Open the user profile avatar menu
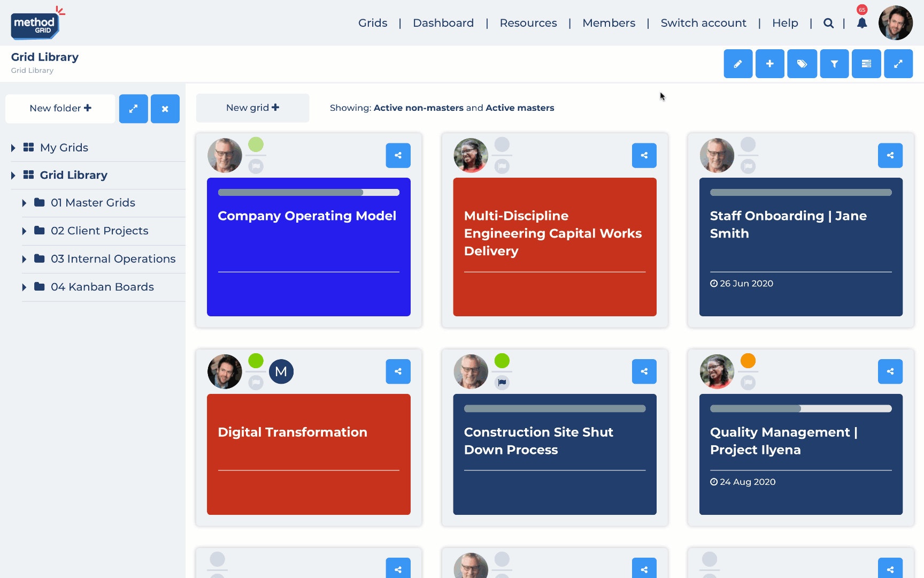This screenshot has height=578, width=924. coord(896,23)
